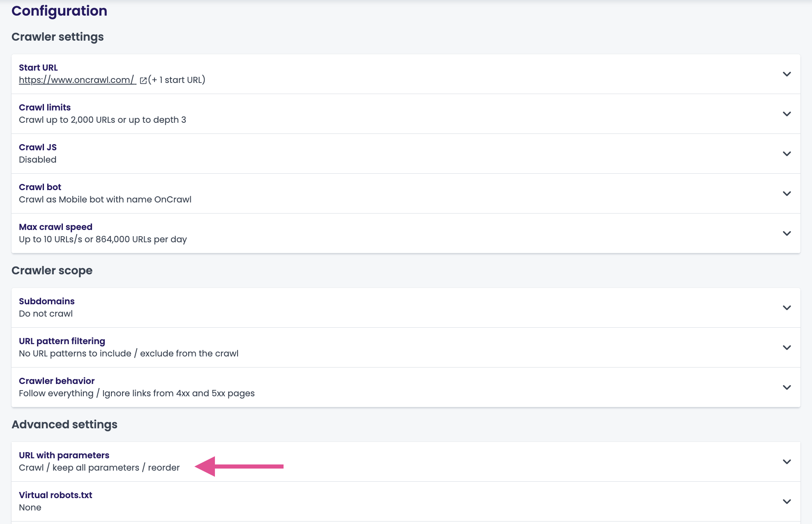Expand the Crawler behavior section
This screenshot has height=524, width=812.
pos(787,387)
